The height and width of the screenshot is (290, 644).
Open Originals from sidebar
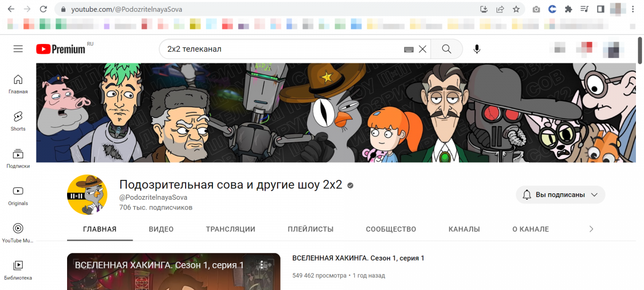click(x=18, y=195)
